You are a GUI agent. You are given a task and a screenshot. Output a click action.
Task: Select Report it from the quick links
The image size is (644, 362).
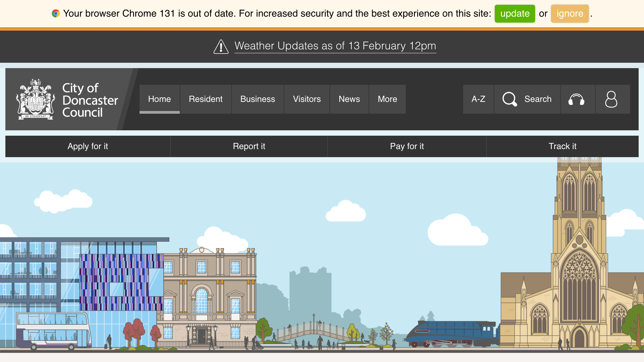point(249,146)
